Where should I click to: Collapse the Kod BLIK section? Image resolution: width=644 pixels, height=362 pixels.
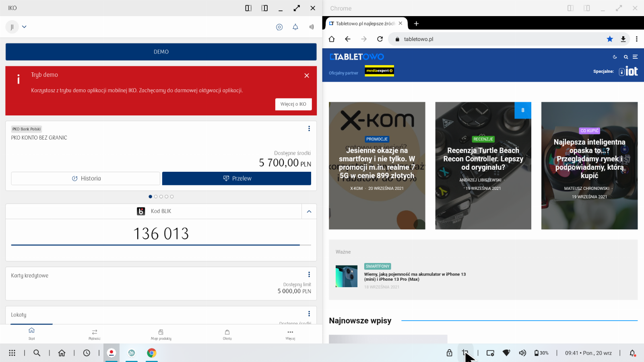click(309, 212)
